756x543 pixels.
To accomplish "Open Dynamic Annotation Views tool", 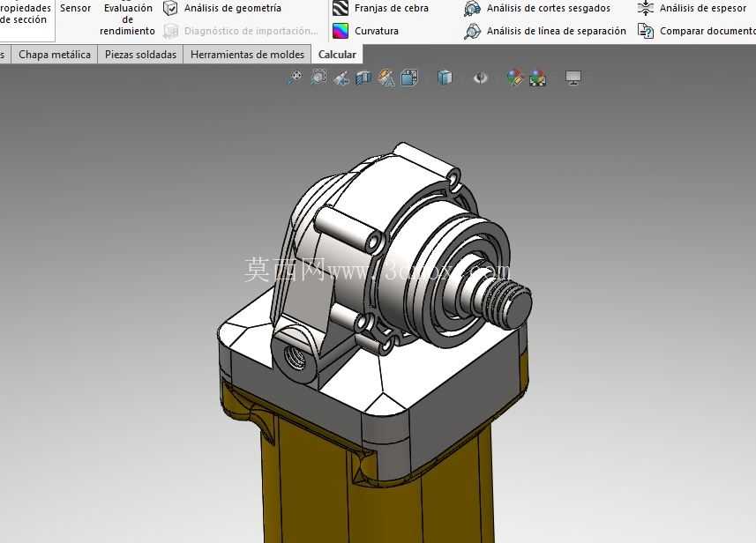I will [386, 78].
